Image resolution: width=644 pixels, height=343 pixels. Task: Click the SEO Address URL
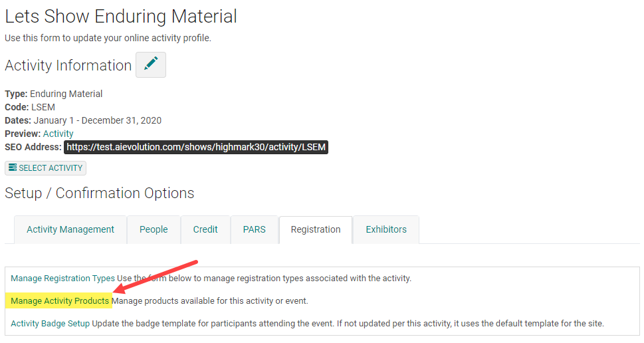(196, 147)
